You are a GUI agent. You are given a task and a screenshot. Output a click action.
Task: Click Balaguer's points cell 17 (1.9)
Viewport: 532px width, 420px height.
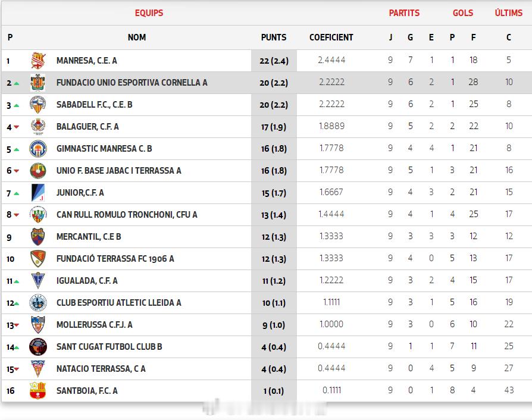pos(274,127)
